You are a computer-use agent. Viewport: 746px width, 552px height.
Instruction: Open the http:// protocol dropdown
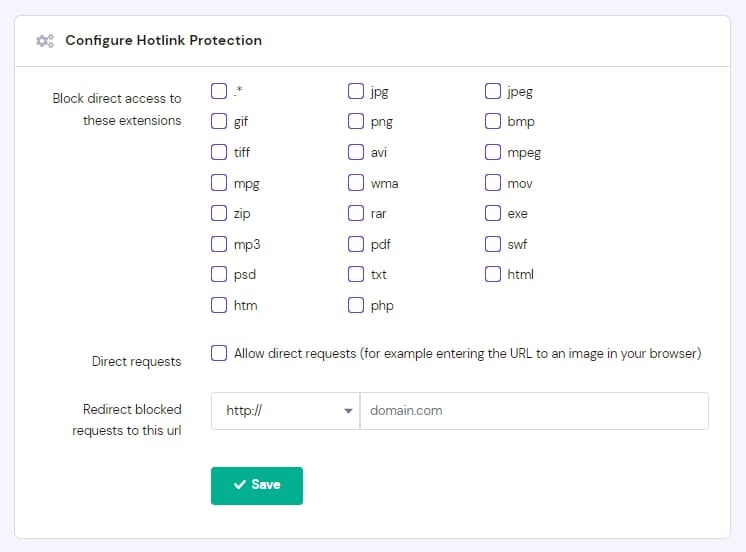[285, 411]
